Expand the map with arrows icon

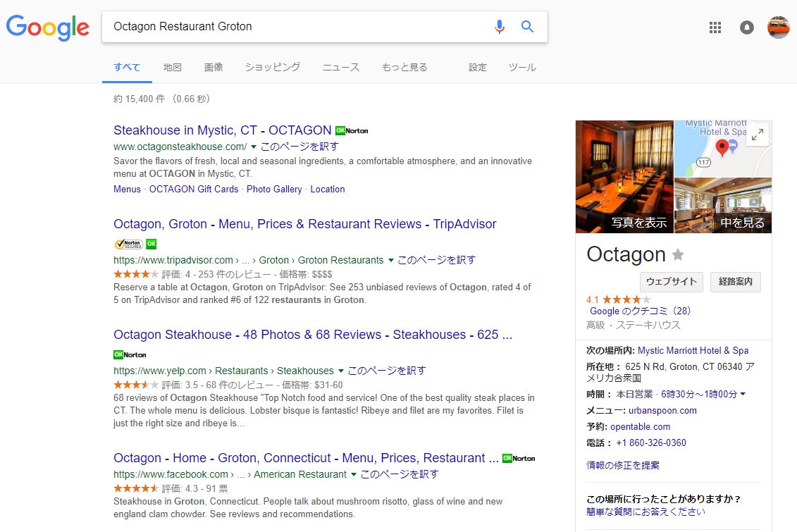click(758, 135)
